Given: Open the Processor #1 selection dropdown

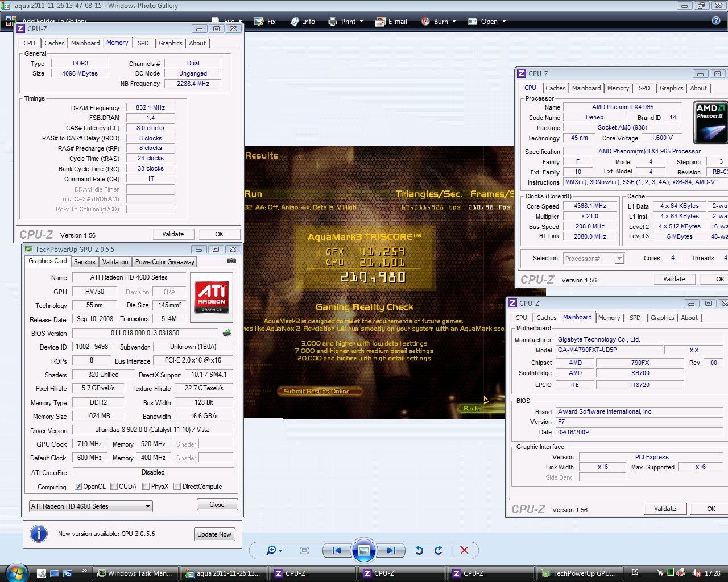Looking at the screenshot, I should (x=594, y=258).
